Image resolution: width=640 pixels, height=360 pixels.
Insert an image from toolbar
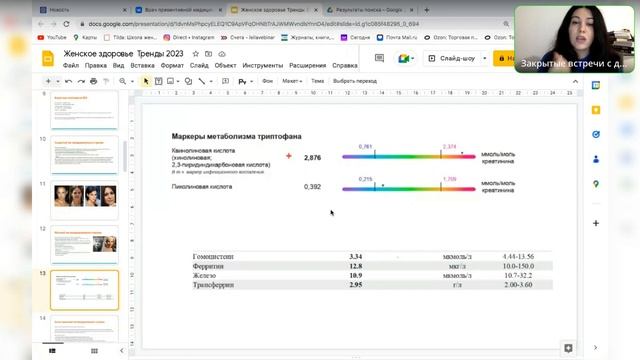(171, 81)
